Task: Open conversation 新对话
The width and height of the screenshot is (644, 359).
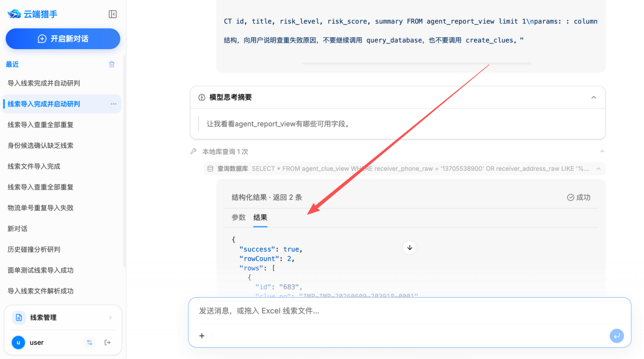Action: point(17,229)
